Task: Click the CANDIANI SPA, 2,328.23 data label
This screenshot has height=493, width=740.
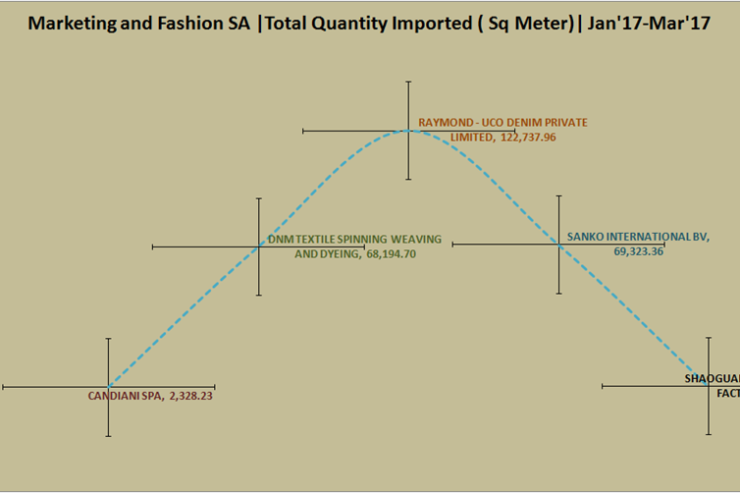Action: pos(150,396)
